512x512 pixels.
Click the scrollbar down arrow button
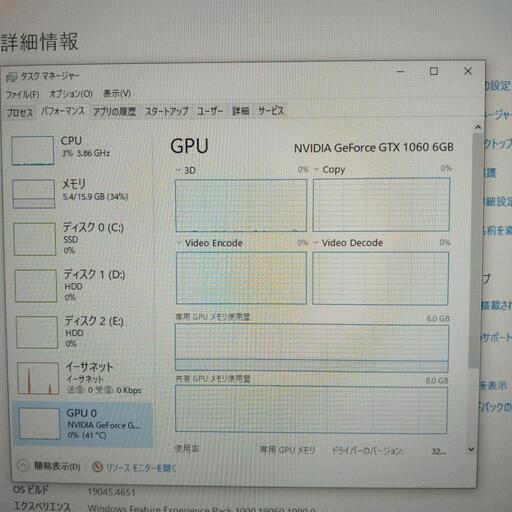tap(471, 449)
